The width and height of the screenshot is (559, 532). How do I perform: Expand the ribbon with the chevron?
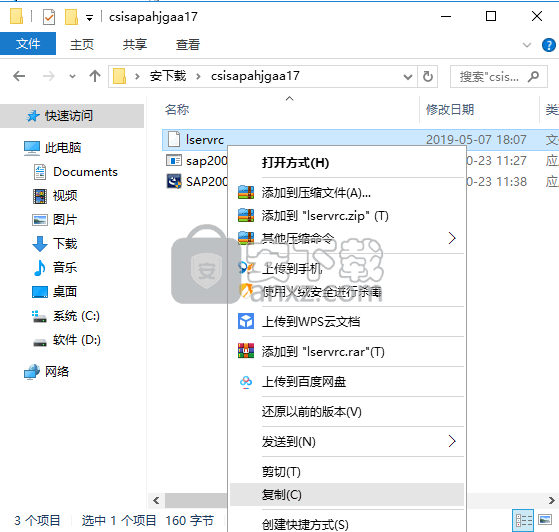pyautogui.click(x=527, y=45)
